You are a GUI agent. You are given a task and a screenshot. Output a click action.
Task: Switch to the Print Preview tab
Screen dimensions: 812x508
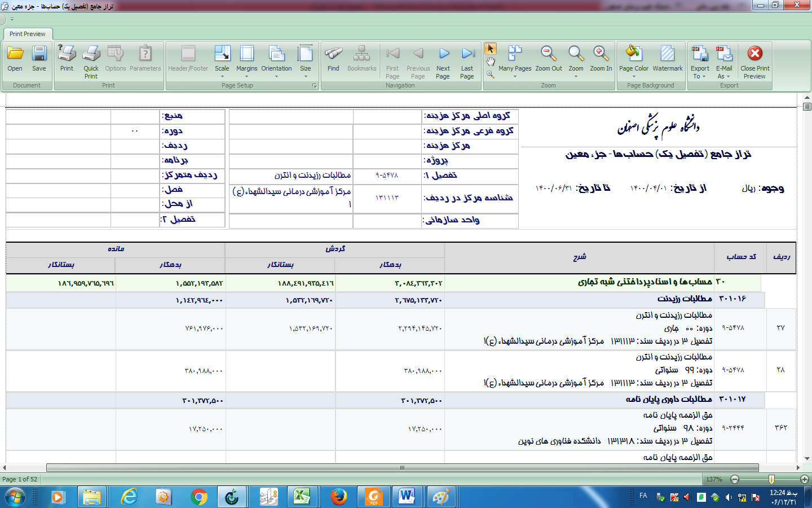point(27,34)
